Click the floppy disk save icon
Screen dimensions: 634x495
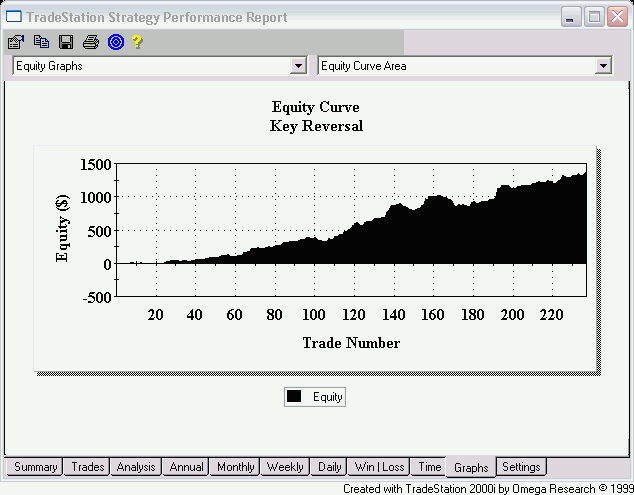(x=66, y=42)
